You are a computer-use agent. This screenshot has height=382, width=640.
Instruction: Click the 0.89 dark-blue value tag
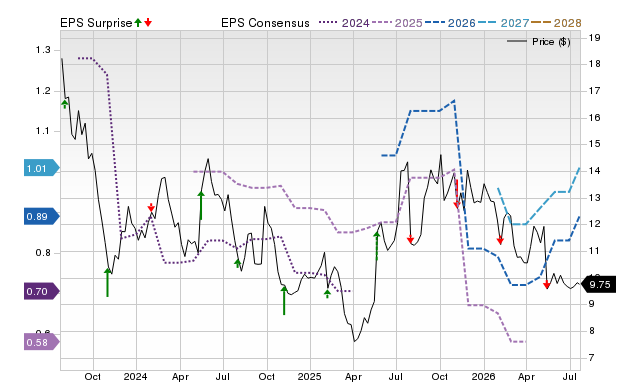tap(42, 216)
